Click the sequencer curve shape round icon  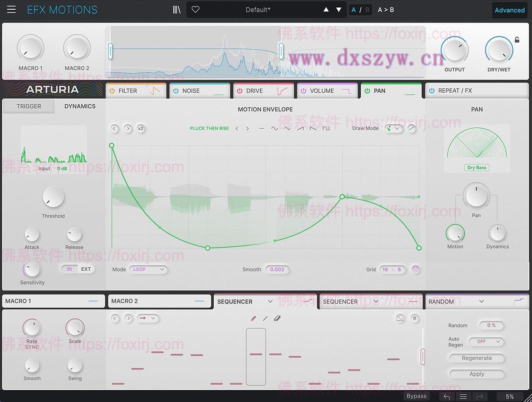tap(400, 318)
